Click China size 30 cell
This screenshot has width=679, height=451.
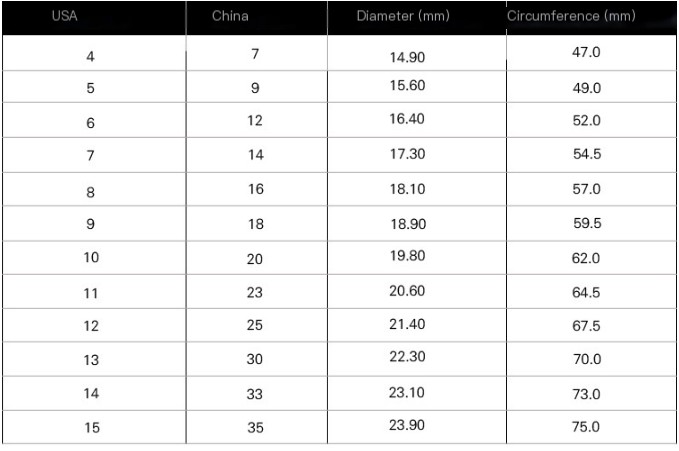click(x=255, y=361)
